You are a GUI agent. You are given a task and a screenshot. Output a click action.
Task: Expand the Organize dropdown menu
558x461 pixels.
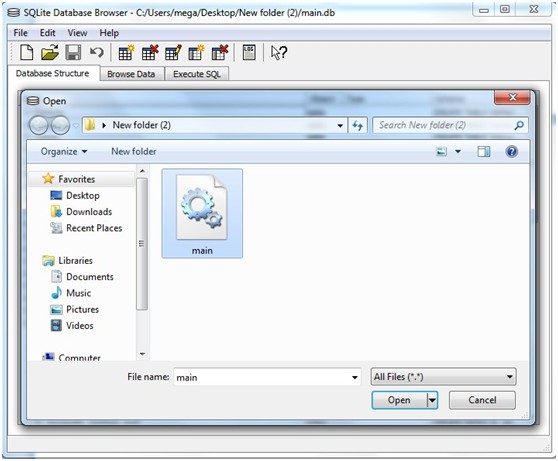point(64,152)
